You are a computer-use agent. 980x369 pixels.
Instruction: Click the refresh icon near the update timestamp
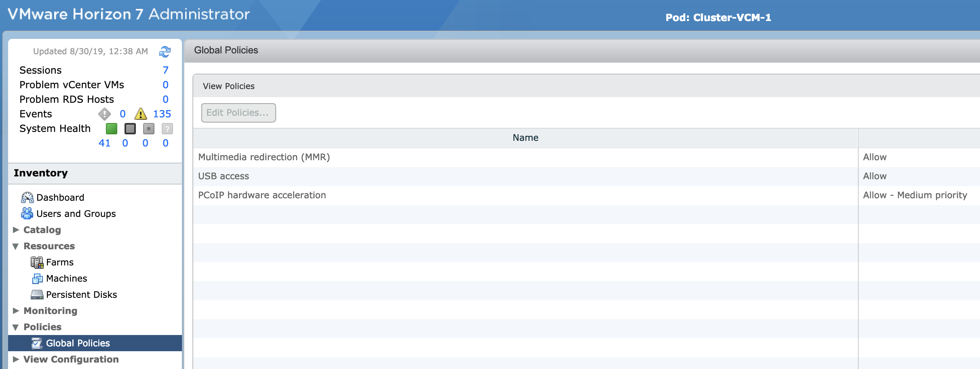click(x=165, y=51)
